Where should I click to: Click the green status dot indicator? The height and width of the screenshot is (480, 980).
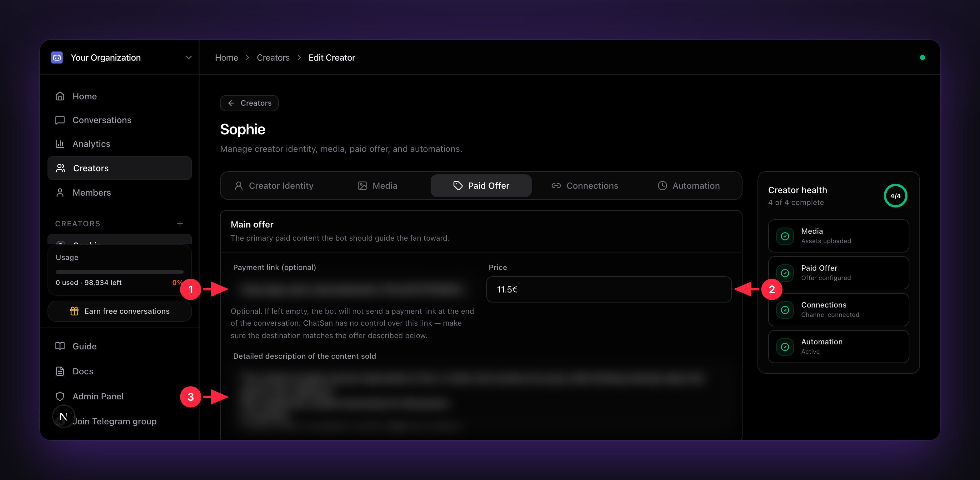coord(922,57)
